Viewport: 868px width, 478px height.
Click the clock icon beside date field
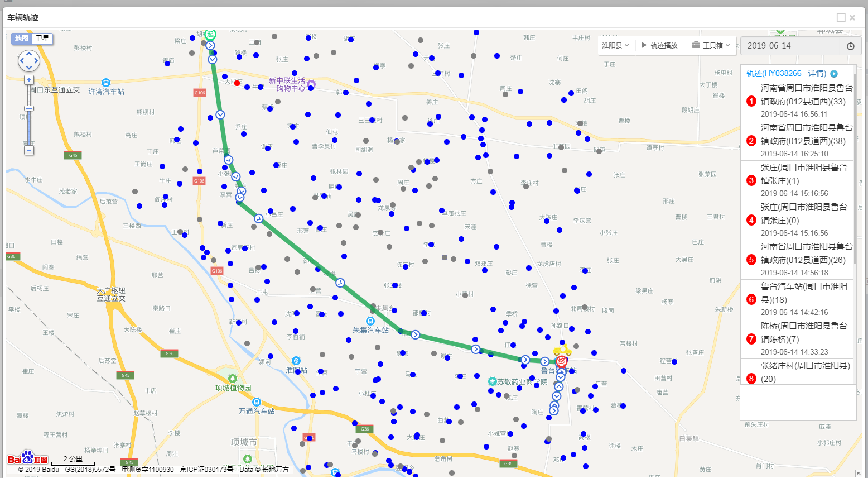tap(850, 46)
